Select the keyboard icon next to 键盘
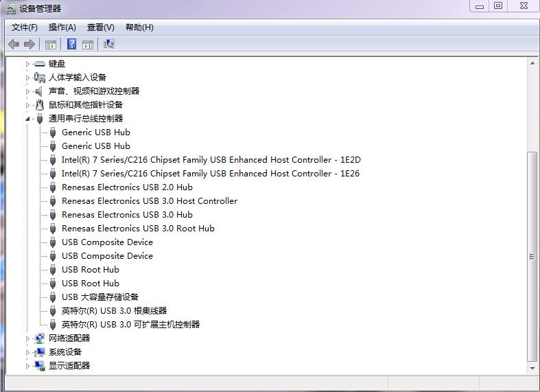 [40, 64]
